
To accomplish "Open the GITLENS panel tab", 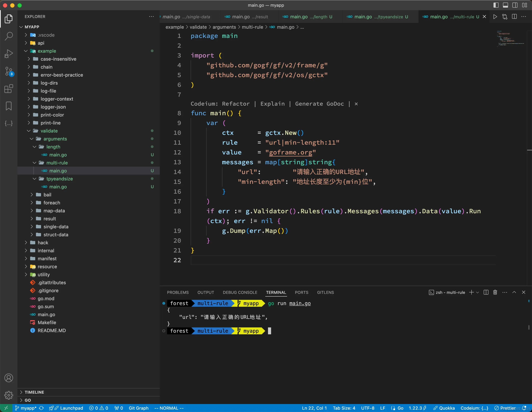I will [325, 292].
